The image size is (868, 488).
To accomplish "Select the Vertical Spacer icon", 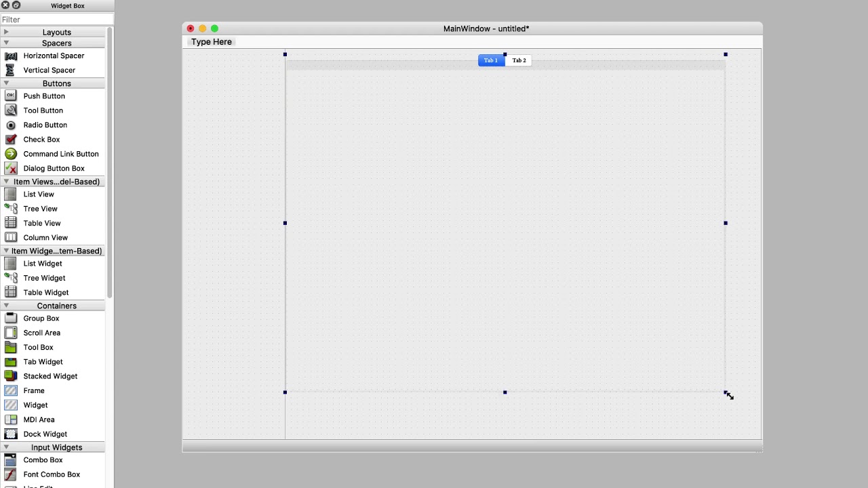I will pos(11,70).
